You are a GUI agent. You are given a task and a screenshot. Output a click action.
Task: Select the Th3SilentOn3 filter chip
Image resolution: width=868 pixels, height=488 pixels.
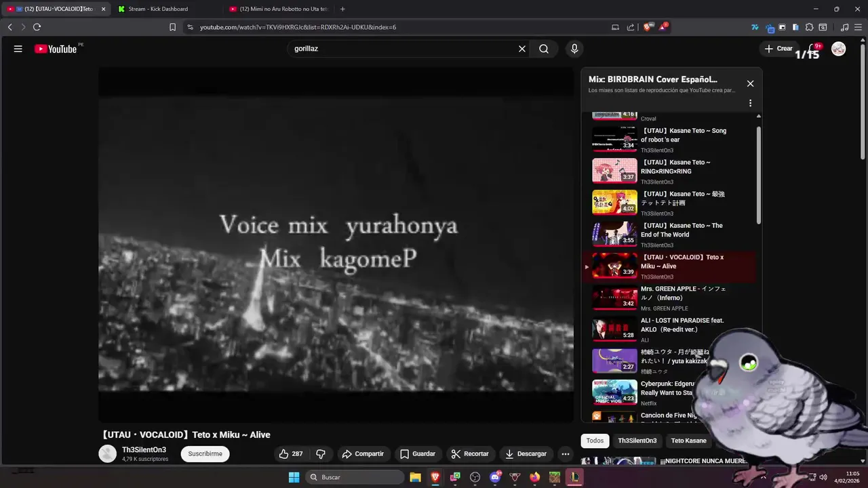[x=637, y=441]
